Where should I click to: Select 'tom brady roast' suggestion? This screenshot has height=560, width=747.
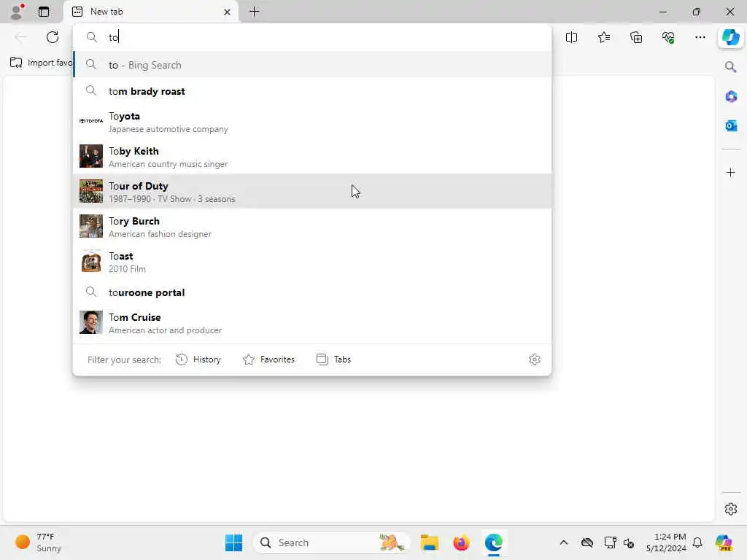point(312,91)
